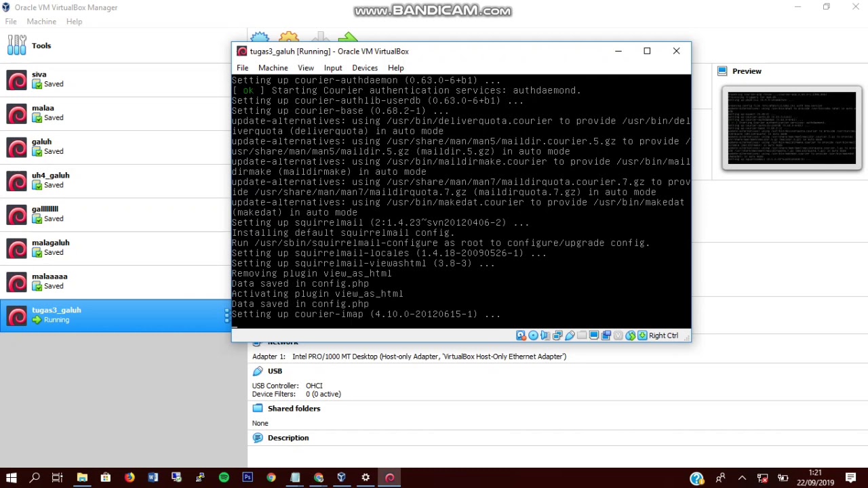The width and height of the screenshot is (868, 488).
Task: Open Windows taskbar search
Action: [x=35, y=478]
